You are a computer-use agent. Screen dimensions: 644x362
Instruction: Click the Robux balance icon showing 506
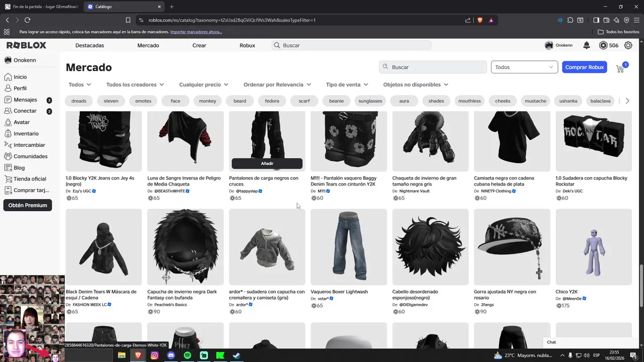tap(603, 45)
